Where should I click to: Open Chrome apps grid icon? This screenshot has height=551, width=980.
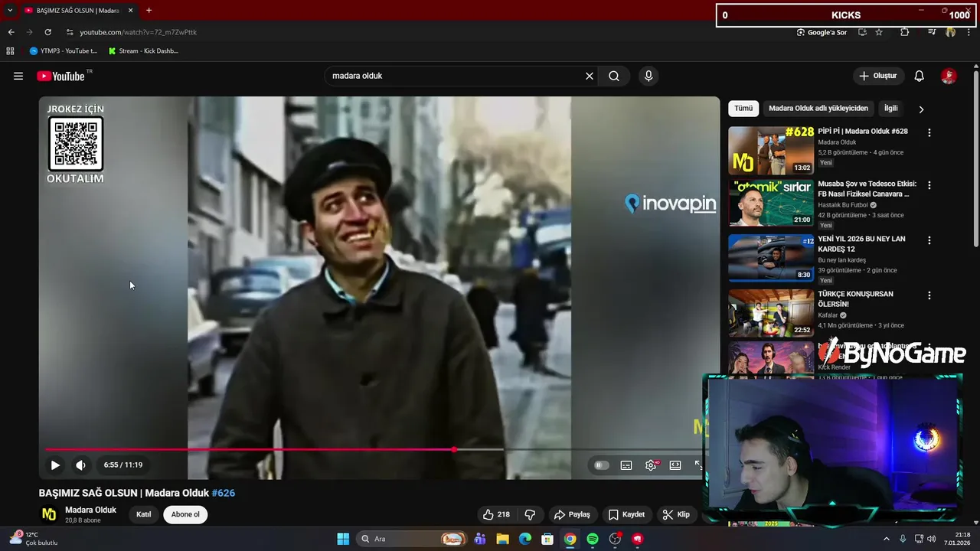10,51
